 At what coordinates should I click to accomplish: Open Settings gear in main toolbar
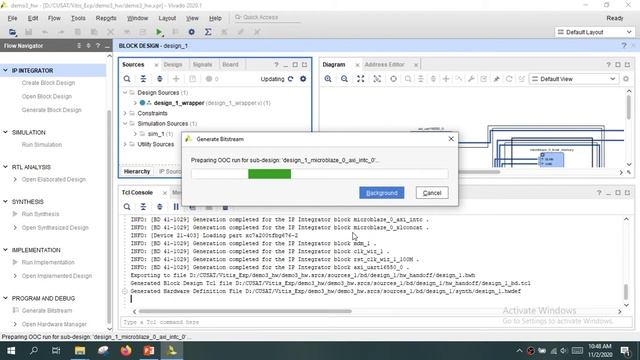191,32
